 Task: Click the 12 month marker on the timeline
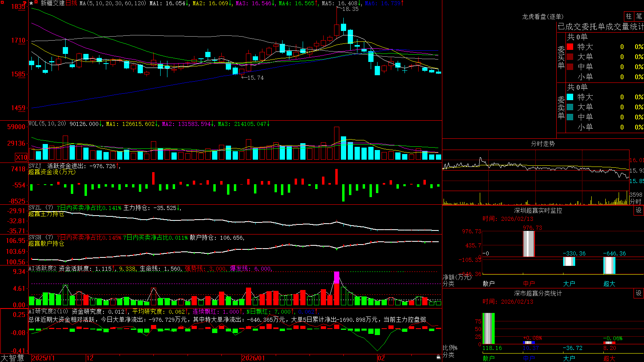(x=90, y=358)
